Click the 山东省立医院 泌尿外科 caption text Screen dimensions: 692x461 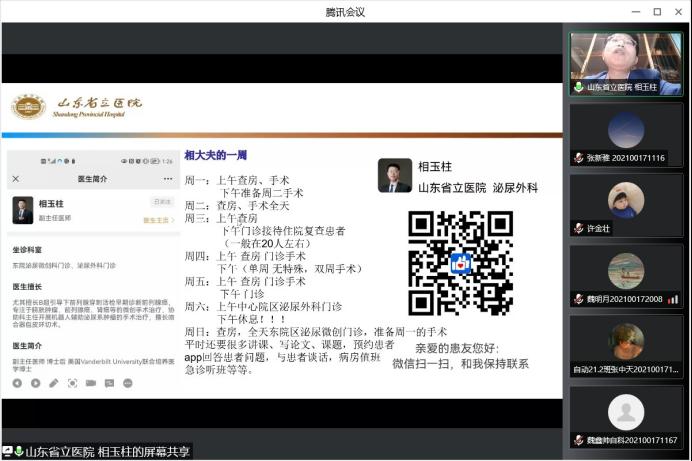[478, 188]
